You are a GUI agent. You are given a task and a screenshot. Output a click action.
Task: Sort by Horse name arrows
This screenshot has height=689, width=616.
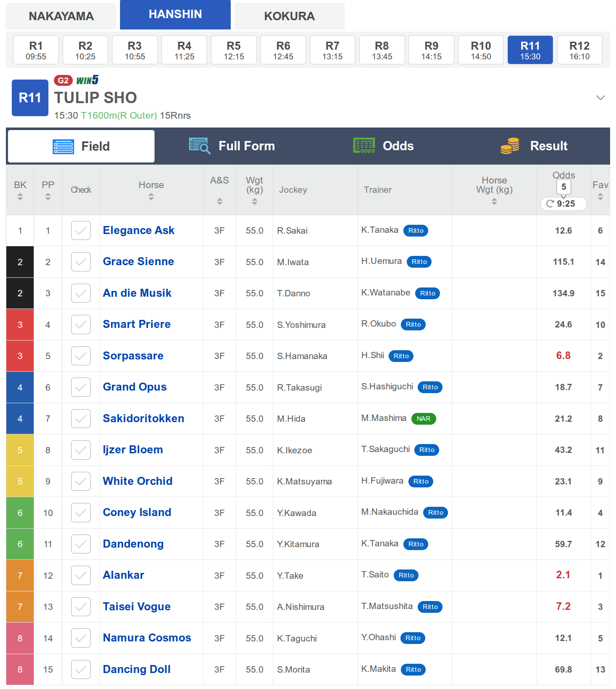[151, 197]
